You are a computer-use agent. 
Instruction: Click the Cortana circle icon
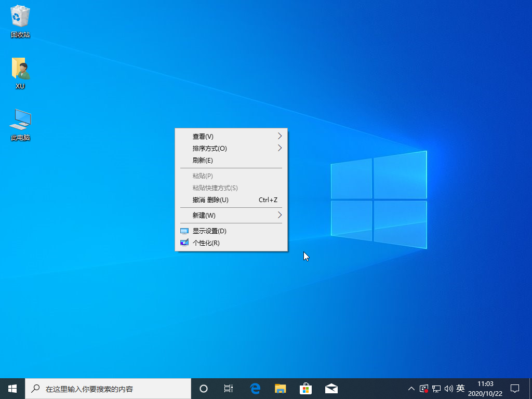[203, 388]
